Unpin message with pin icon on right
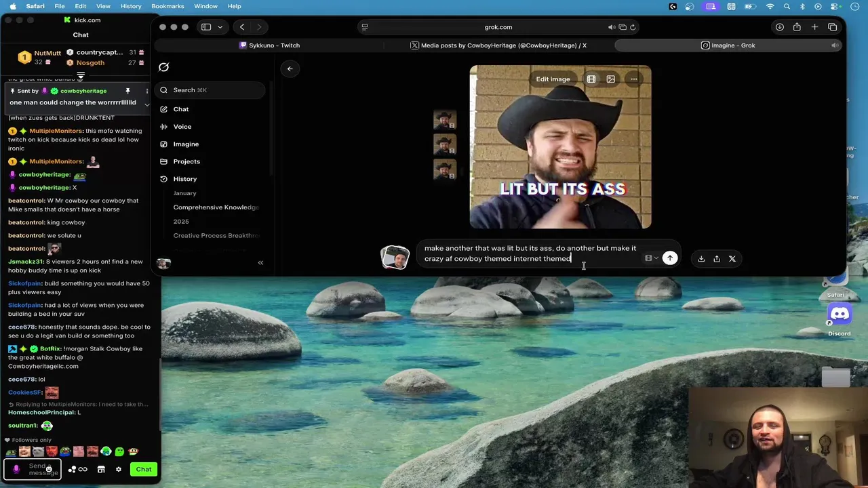Image resolution: width=868 pixels, height=488 pixels. tap(127, 91)
